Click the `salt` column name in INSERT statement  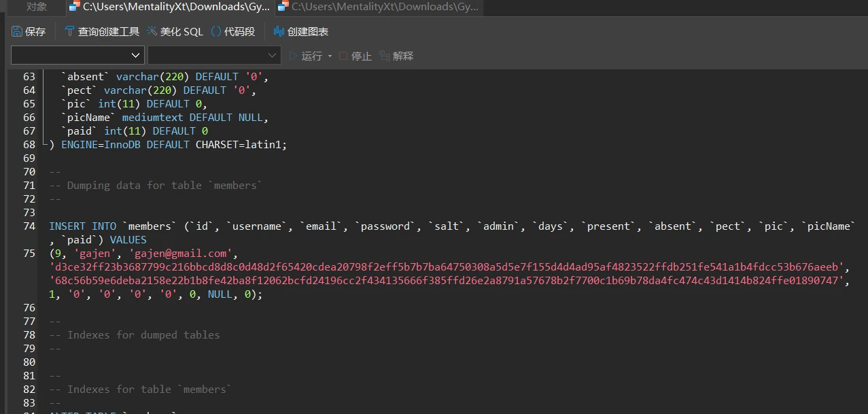click(x=447, y=226)
